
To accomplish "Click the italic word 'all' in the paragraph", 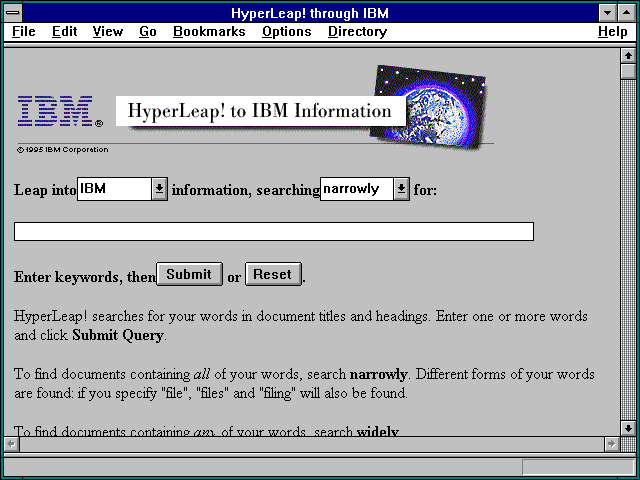I will click(x=201, y=374).
